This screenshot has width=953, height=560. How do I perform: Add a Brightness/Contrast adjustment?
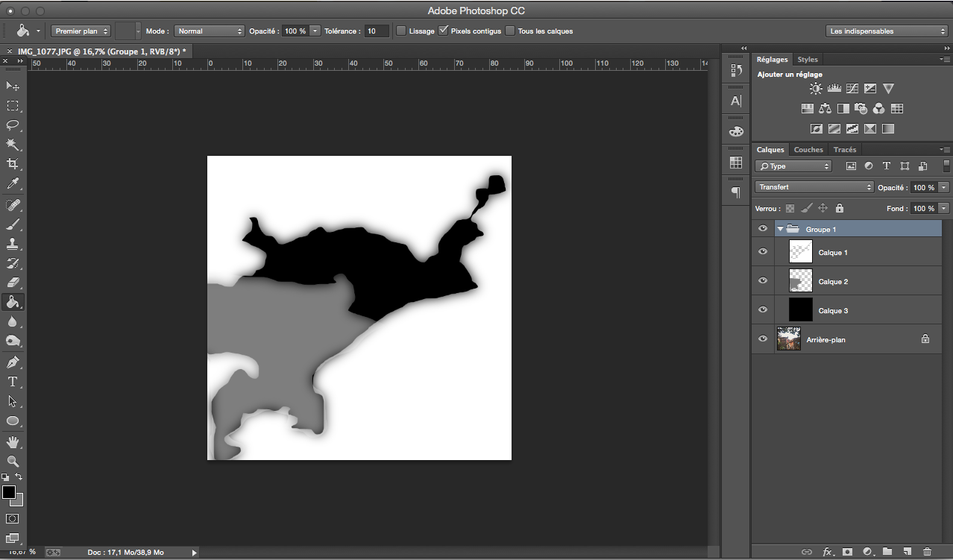tap(816, 89)
